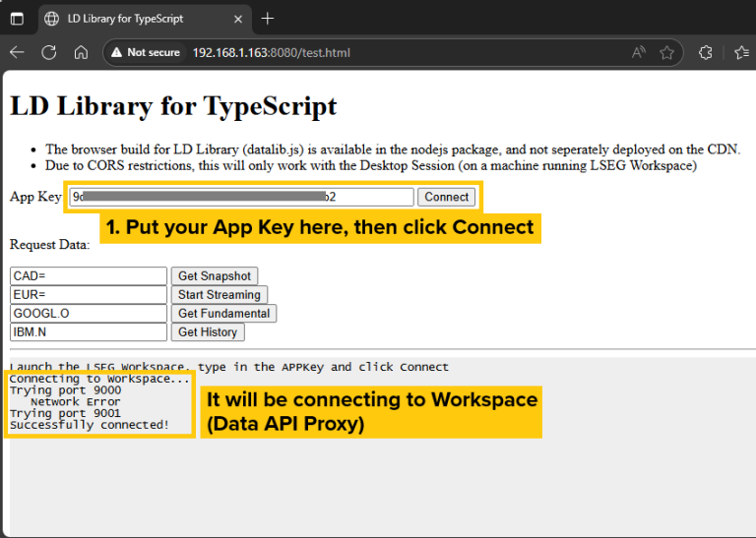The width and height of the screenshot is (756, 538).
Task: Click the page heading LD Library for TypeScript
Action: (173, 106)
